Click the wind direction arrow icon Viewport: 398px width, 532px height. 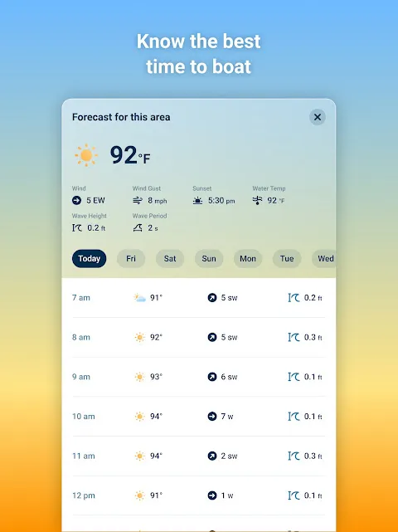tap(76, 201)
